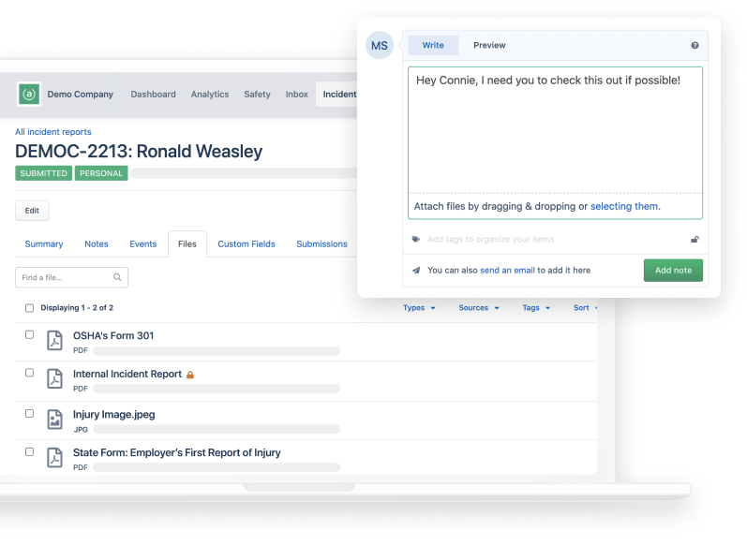This screenshot has width=747, height=560.
Task: Switch to the Custom Fields tab
Action: pyautogui.click(x=247, y=243)
